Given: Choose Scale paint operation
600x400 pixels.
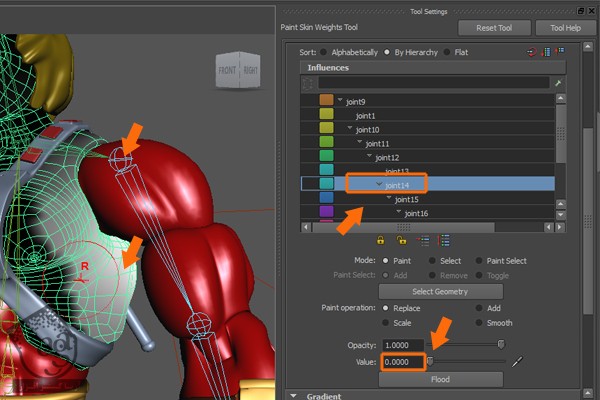Looking at the screenshot, I should coord(385,323).
